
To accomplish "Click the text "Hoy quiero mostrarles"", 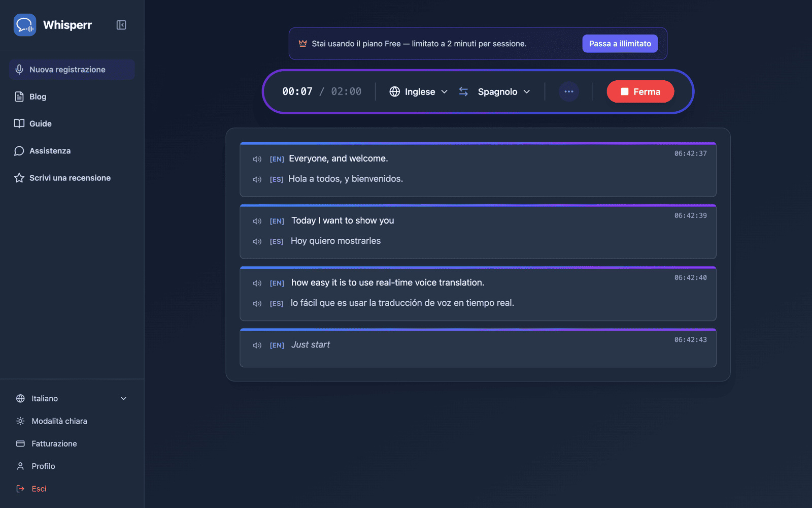I will [x=335, y=241].
